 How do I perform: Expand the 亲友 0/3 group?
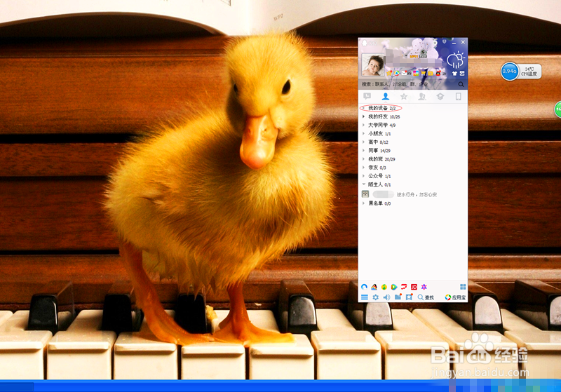click(x=413, y=168)
